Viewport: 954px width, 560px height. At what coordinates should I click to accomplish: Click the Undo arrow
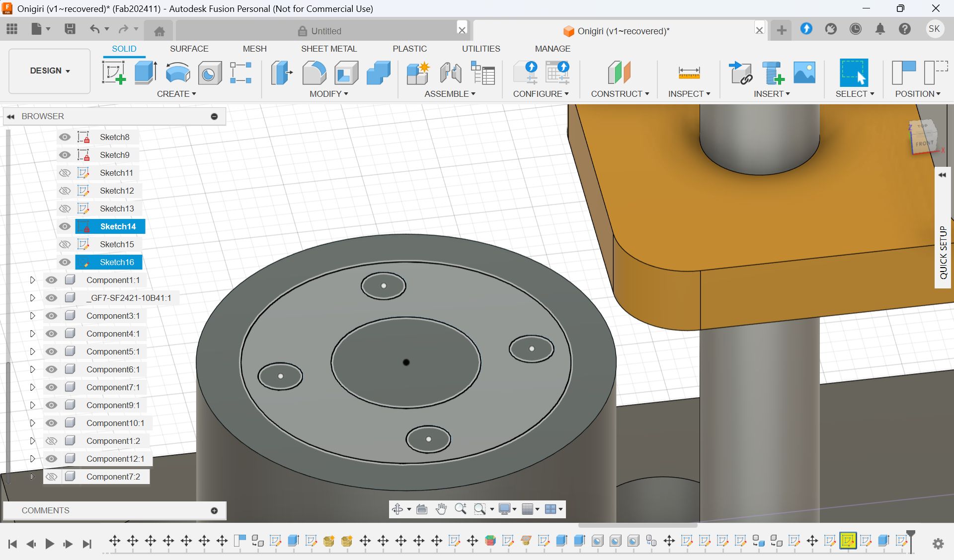pyautogui.click(x=94, y=29)
